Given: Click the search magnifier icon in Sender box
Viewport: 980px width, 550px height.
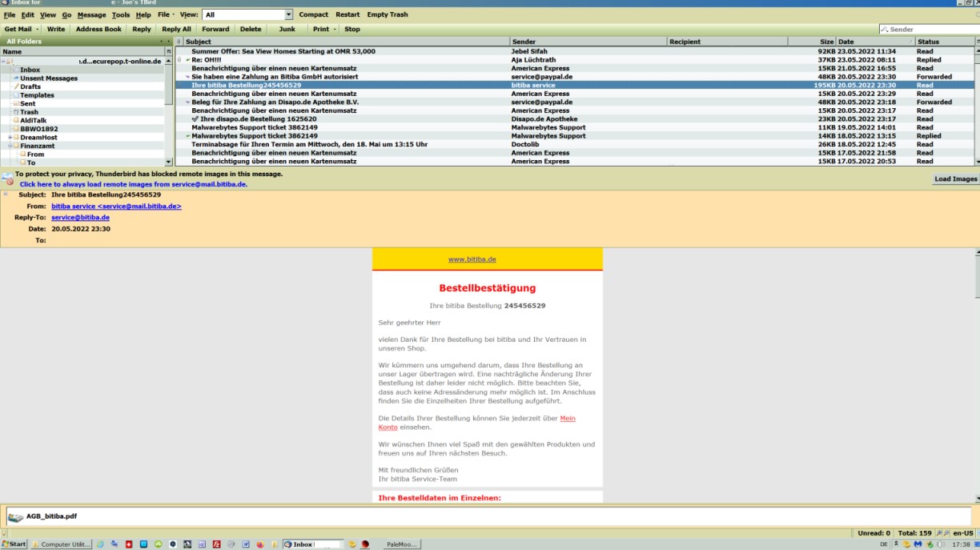Looking at the screenshot, I should coord(885,30).
